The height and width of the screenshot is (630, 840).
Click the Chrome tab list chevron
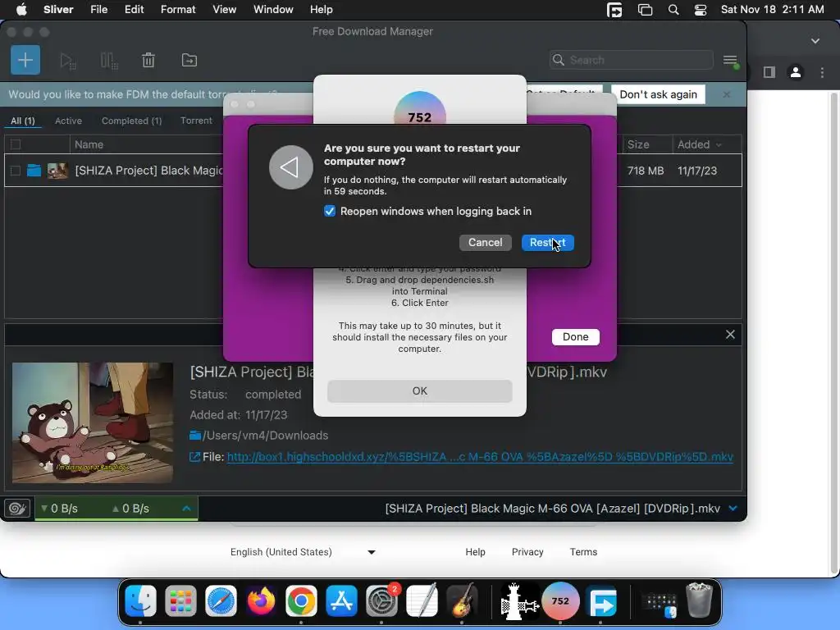coord(815,41)
